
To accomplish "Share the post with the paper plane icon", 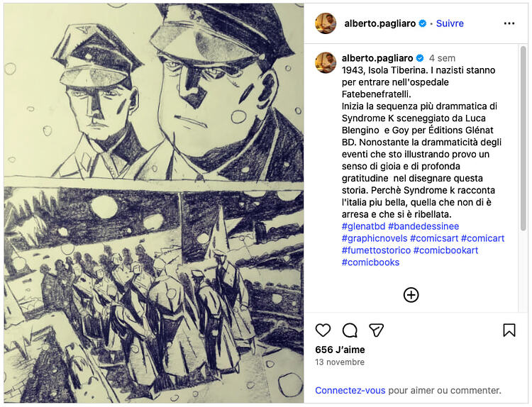I will click(376, 330).
